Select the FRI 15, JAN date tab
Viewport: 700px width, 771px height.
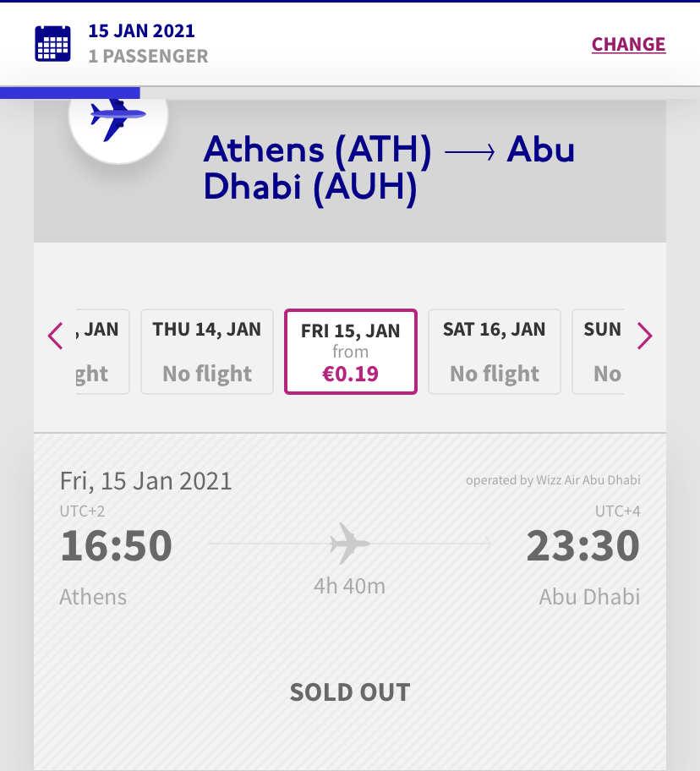pos(351,352)
